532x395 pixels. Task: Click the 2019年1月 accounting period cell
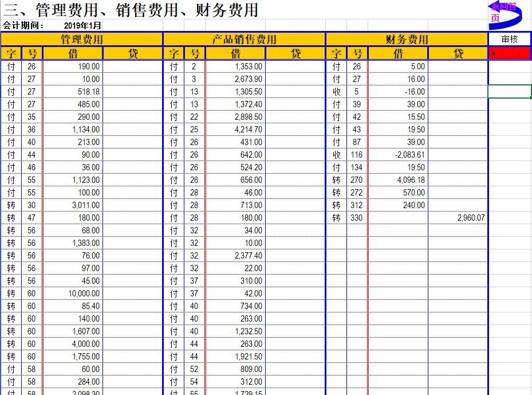pos(82,26)
